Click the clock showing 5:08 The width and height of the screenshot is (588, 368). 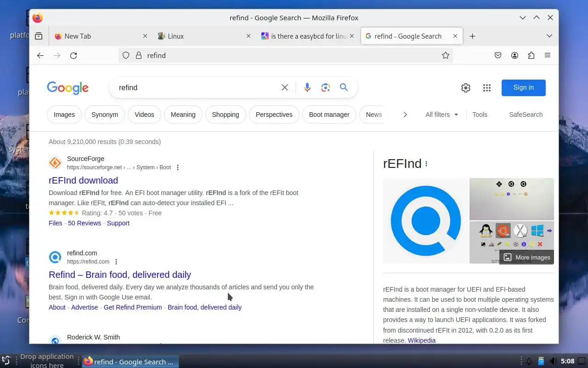click(x=568, y=361)
